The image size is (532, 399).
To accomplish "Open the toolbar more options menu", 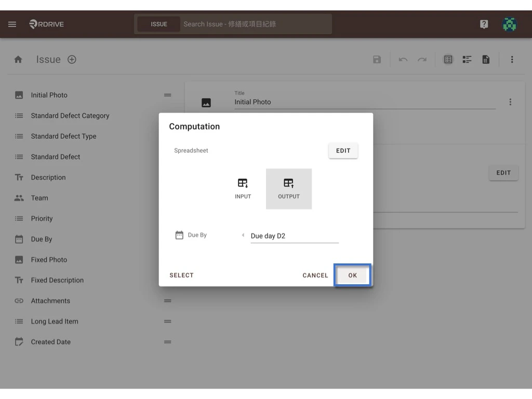I will pyautogui.click(x=512, y=60).
